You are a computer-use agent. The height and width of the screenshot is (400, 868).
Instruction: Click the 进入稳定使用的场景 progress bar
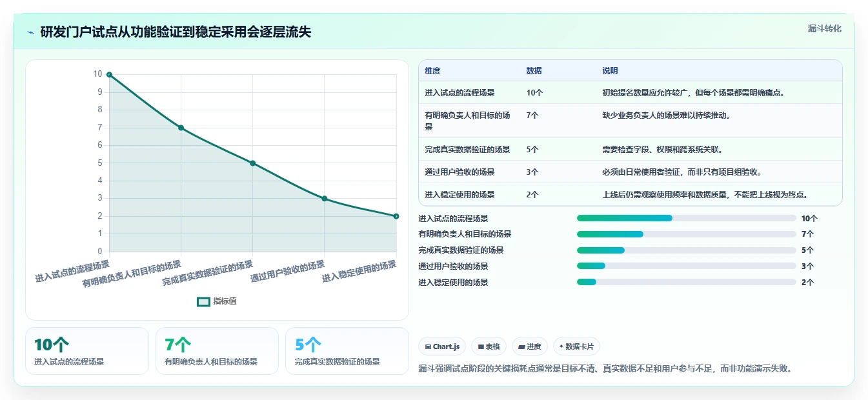687,282
